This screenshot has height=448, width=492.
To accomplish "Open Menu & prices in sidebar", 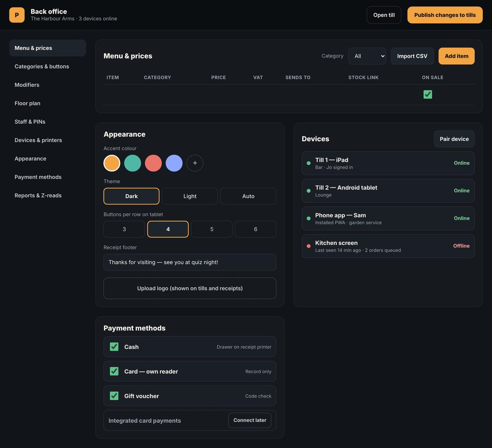I will (47, 48).
